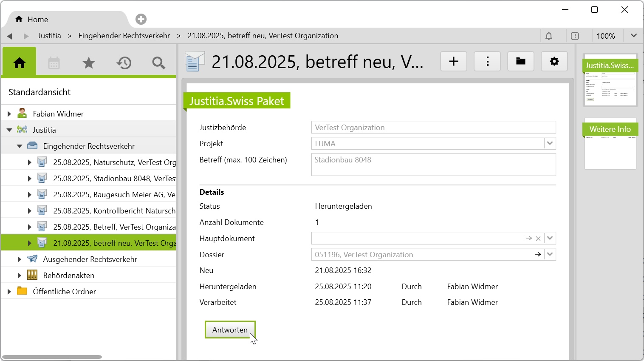Select 21.08.2025, betreff neu entry

point(88,243)
